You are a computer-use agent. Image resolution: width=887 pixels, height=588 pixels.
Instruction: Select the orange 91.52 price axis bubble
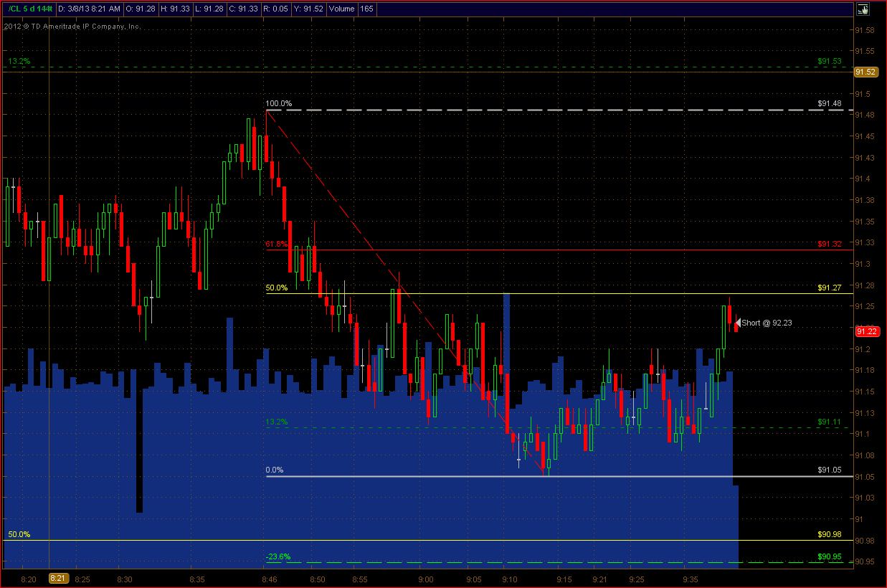866,72
